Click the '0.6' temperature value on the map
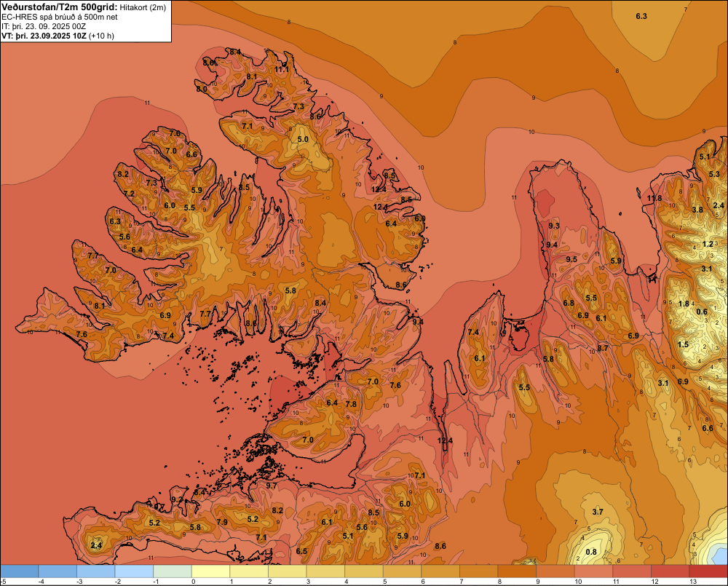728x586 pixels. (x=702, y=312)
